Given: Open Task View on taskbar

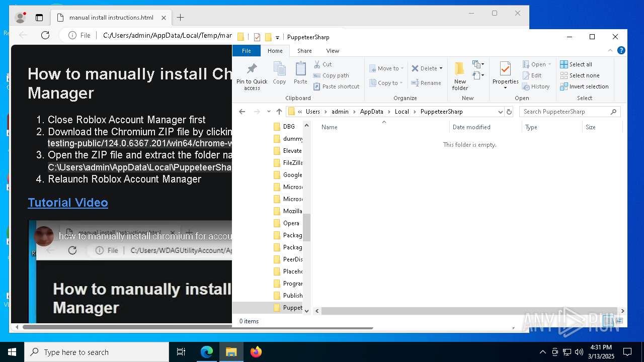Looking at the screenshot, I should point(181,352).
